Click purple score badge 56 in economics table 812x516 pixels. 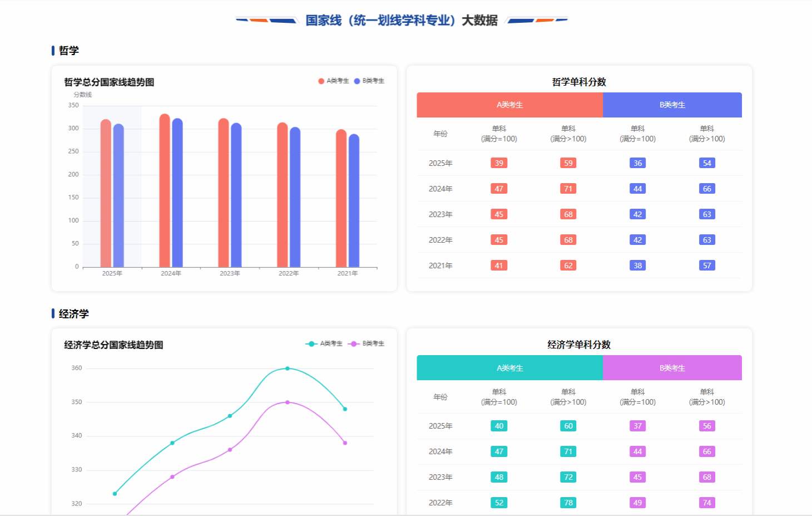click(707, 426)
